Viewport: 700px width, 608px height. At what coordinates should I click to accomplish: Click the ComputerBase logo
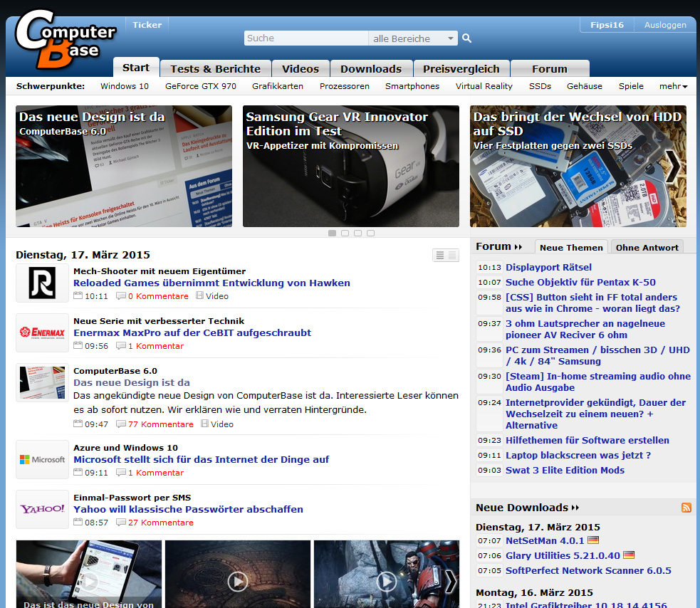[66, 39]
